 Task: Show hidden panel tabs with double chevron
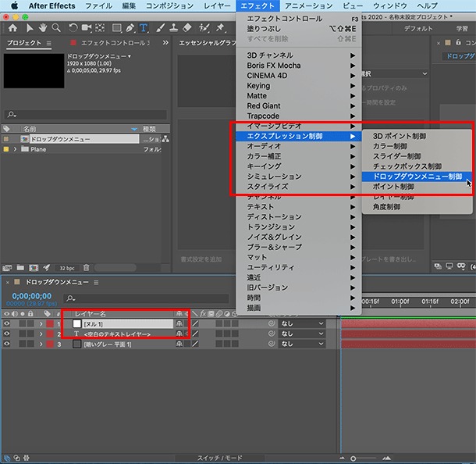pyautogui.click(x=165, y=43)
